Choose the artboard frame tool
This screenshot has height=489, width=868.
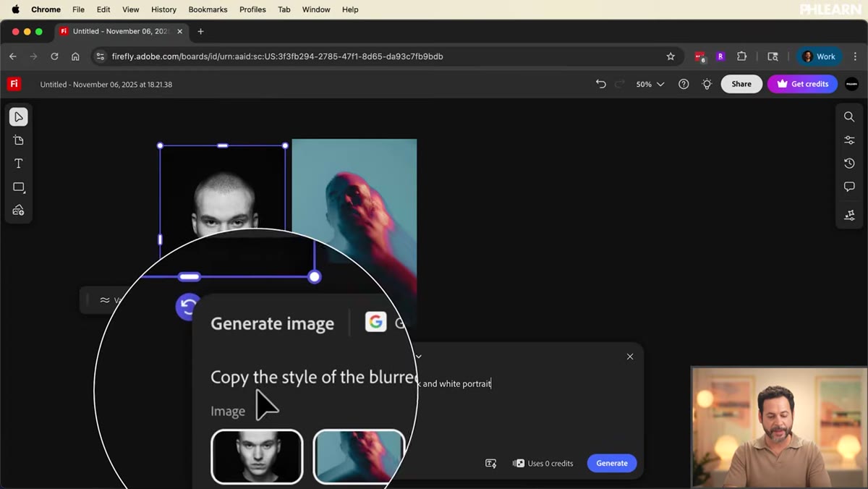coord(19,140)
